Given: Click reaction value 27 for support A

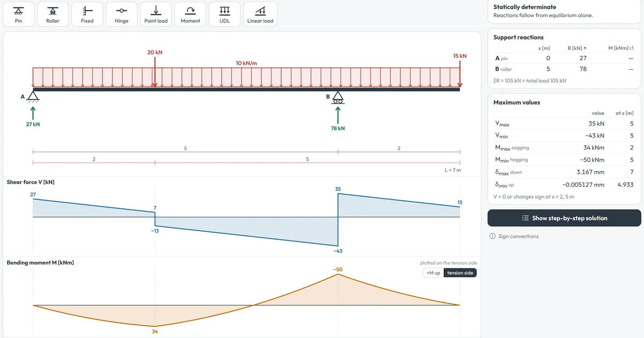Looking at the screenshot, I should coord(583,58).
